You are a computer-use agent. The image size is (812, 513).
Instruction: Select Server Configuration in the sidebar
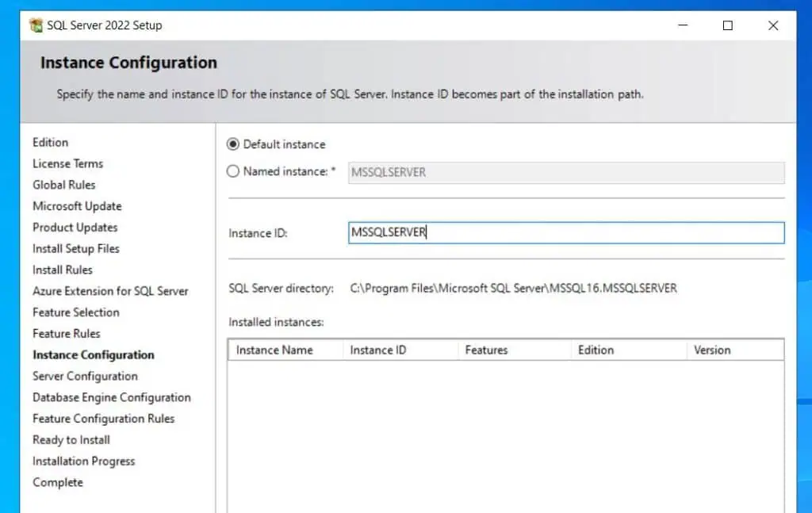(x=85, y=376)
